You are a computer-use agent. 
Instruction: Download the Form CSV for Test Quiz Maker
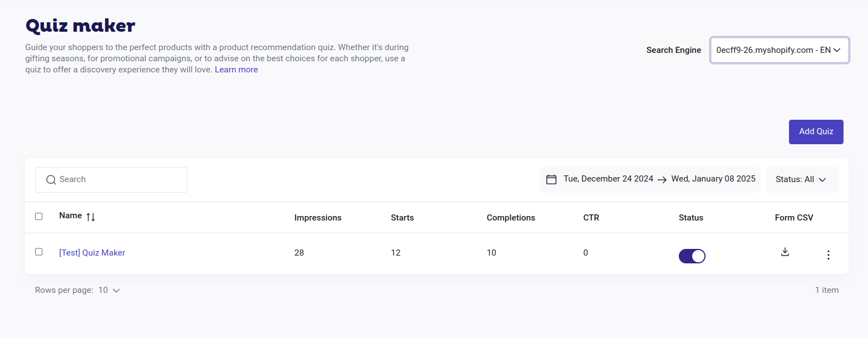coord(785,252)
